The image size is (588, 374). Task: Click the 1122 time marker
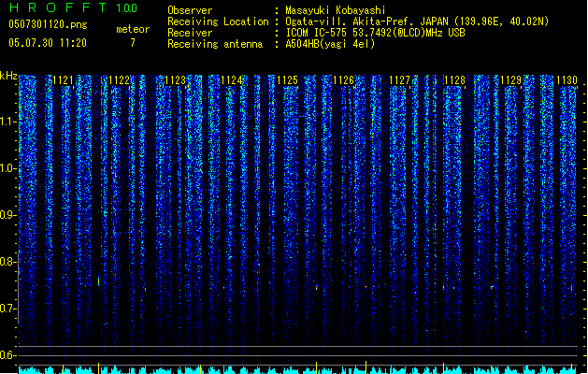(120, 80)
